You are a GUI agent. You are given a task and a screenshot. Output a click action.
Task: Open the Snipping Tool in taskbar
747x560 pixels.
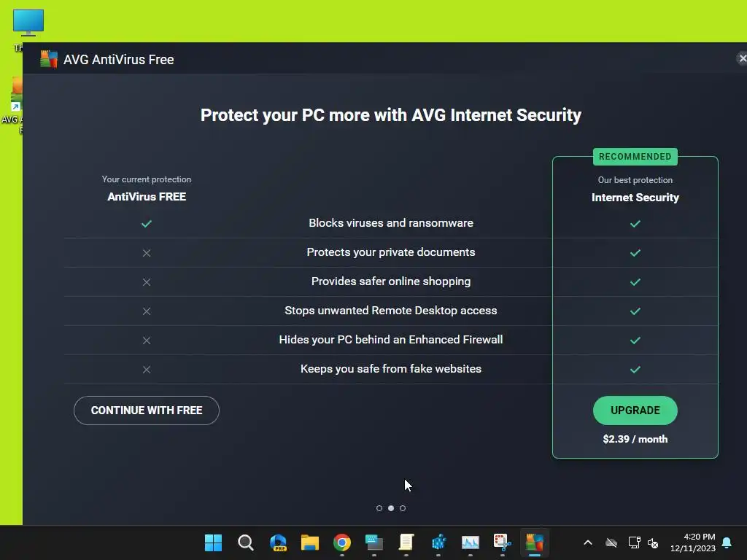tap(502, 542)
